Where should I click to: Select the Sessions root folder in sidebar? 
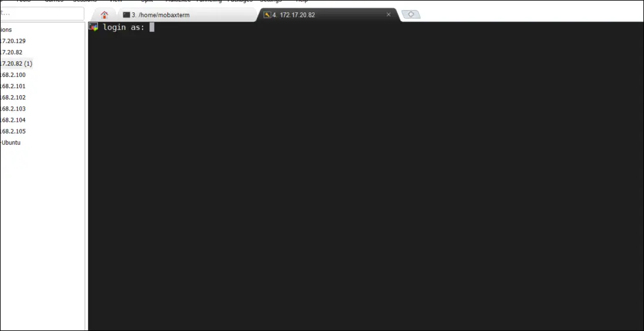[x=6, y=30]
